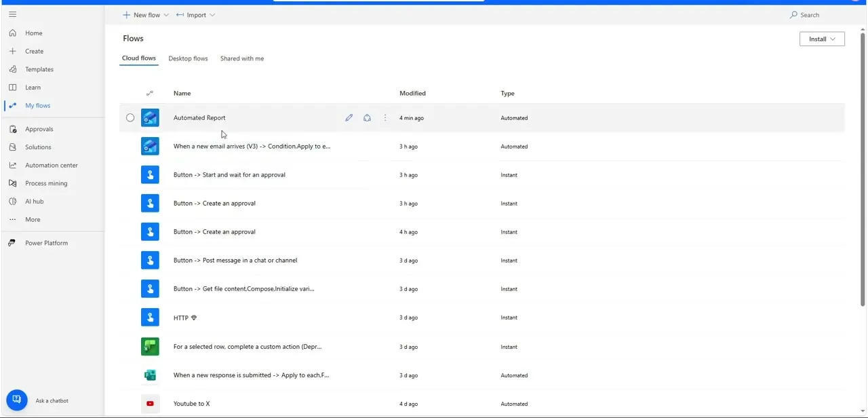Click the AI hub icon
868x418 pixels.
click(x=12, y=201)
